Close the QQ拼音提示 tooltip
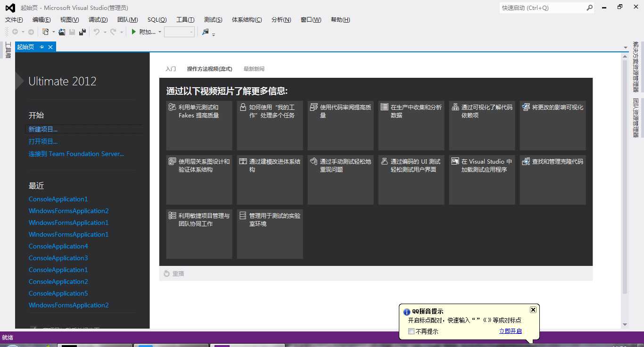 pos(533,310)
